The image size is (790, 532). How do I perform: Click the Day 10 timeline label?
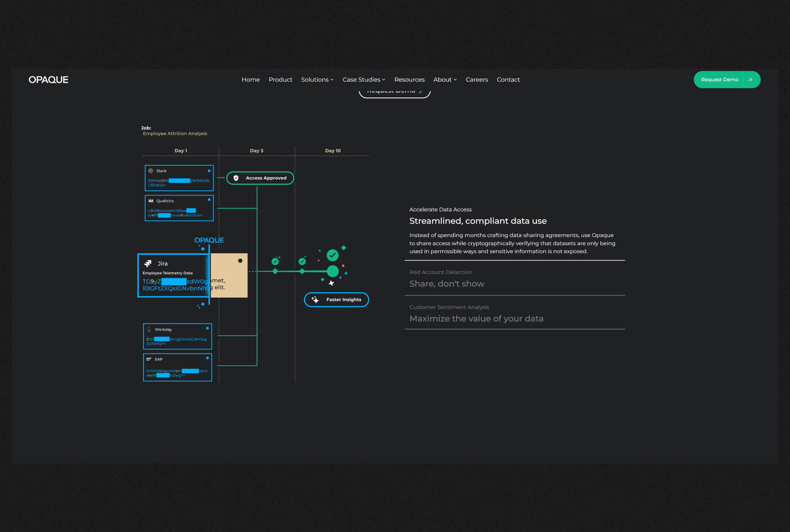[x=333, y=151]
